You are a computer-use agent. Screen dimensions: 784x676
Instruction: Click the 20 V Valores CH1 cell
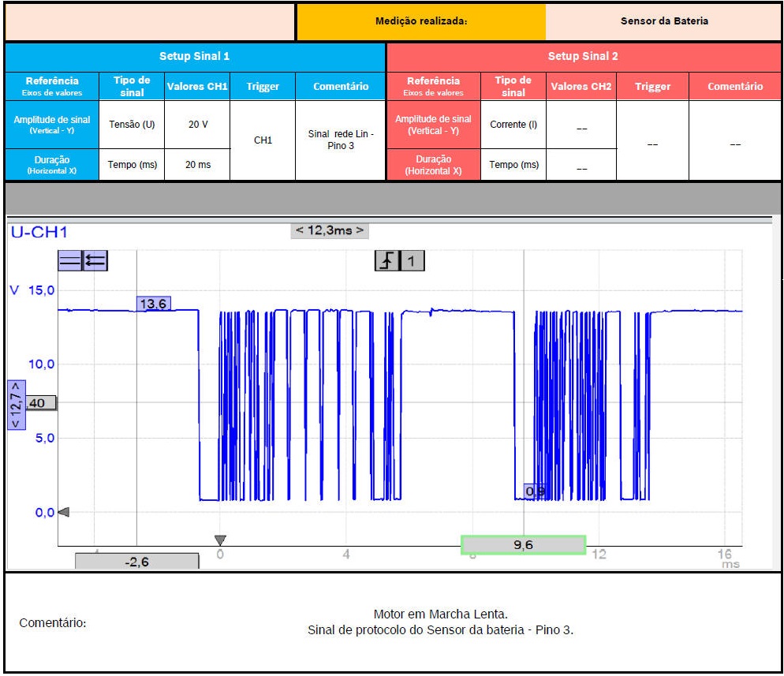pyautogui.click(x=197, y=125)
